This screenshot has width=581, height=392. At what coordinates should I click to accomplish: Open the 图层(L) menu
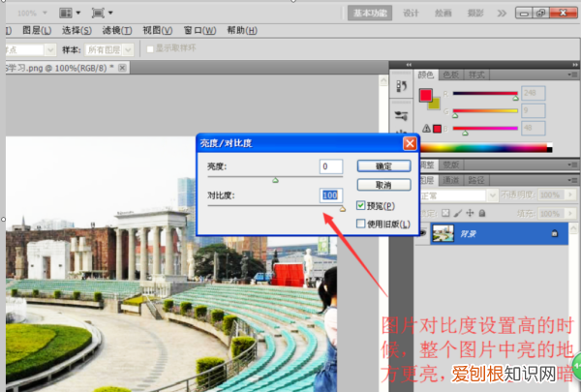(37, 30)
